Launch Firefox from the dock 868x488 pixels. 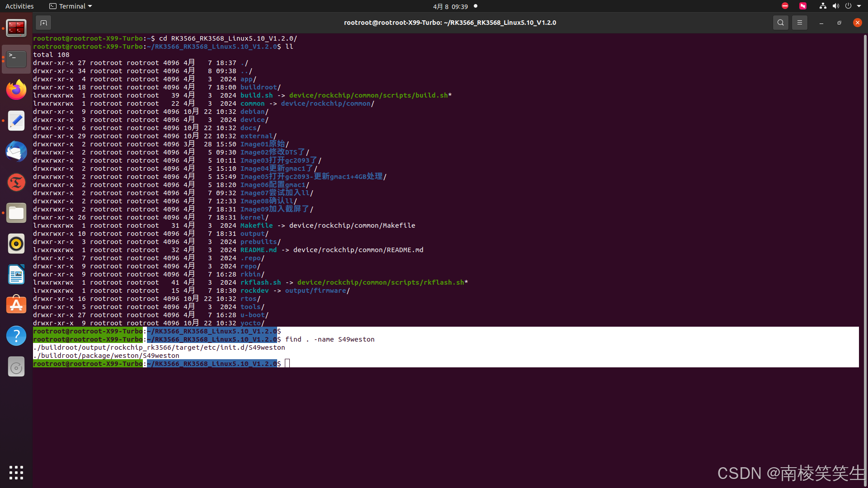(16, 90)
